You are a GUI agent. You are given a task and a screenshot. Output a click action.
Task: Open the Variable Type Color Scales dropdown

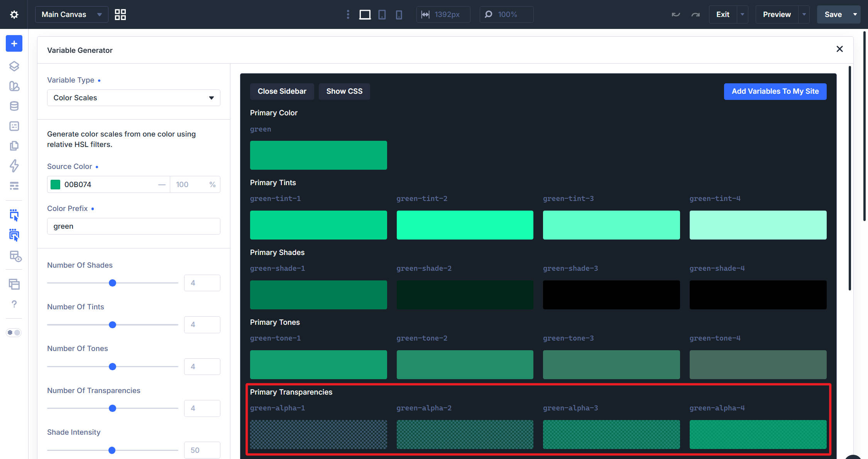pyautogui.click(x=134, y=98)
